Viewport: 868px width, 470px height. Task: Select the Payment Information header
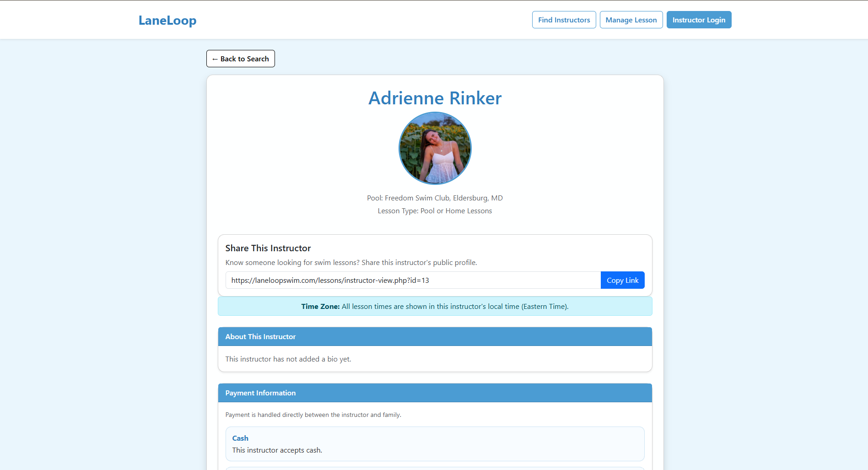(x=435, y=393)
